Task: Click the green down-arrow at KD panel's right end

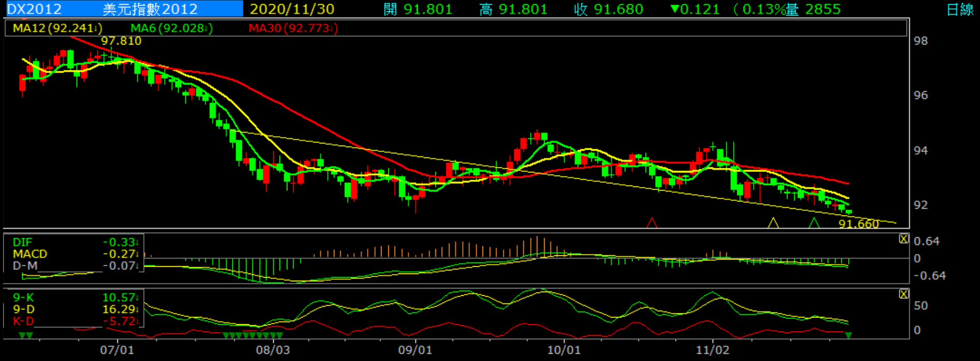Action: (849, 336)
